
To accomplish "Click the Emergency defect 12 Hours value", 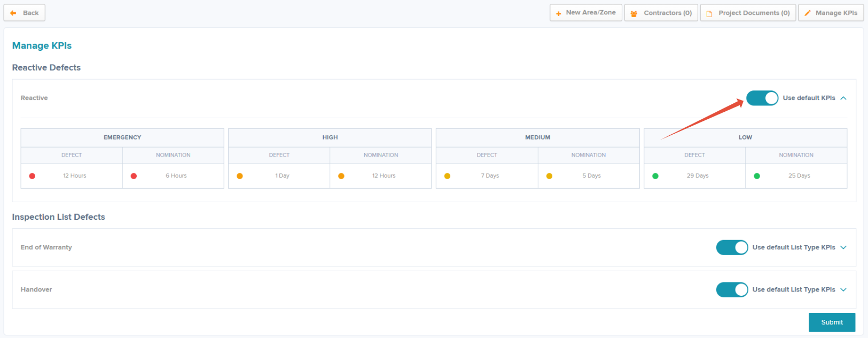I will pyautogui.click(x=74, y=176).
